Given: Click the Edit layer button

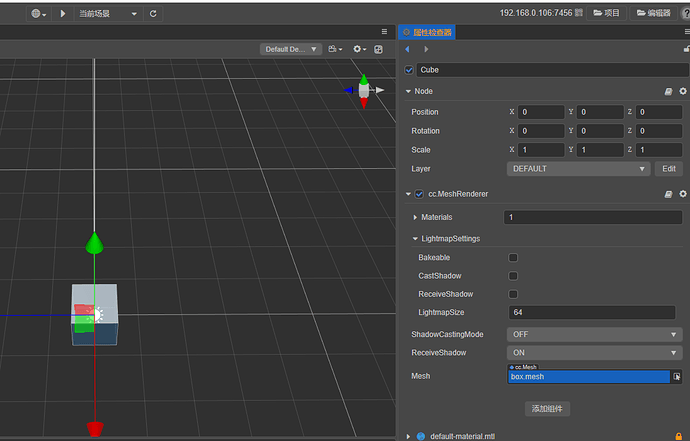Looking at the screenshot, I should [x=669, y=169].
